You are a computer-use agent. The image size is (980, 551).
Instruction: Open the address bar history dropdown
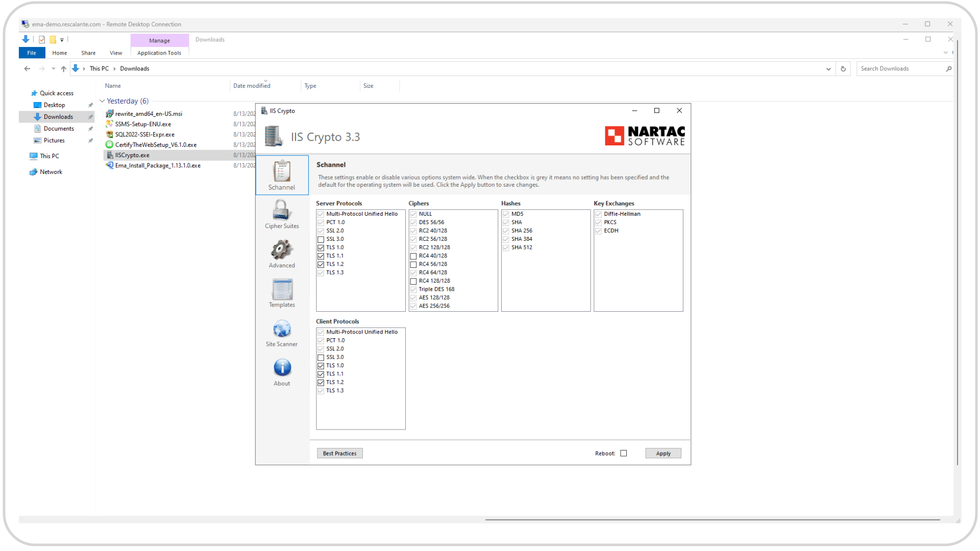pyautogui.click(x=828, y=69)
